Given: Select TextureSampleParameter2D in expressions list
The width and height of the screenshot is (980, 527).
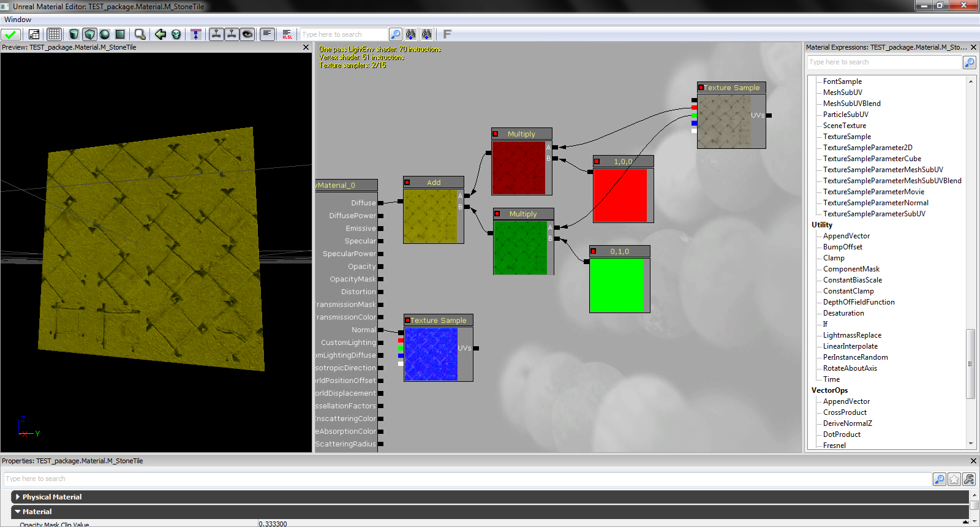Looking at the screenshot, I should point(867,148).
